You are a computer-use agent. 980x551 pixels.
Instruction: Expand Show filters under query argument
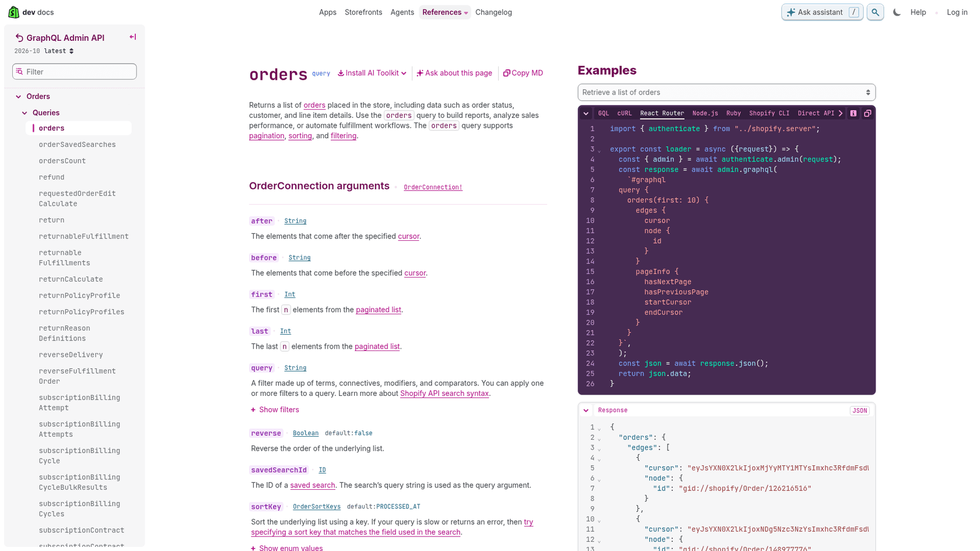tap(275, 410)
